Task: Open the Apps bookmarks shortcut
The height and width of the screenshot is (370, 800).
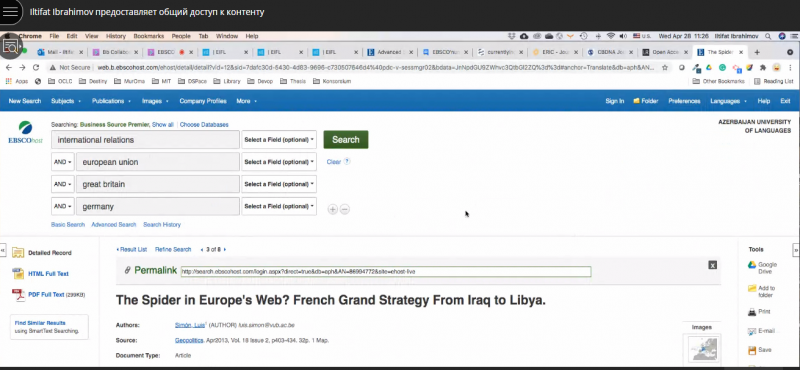Action: coord(16,81)
